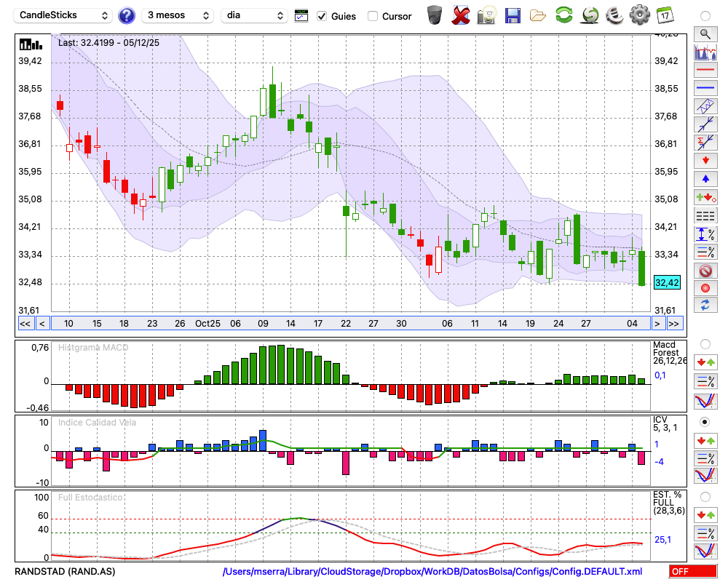The image size is (728, 582).
Task: Click the calendar icon showing 17
Action: 665,15
